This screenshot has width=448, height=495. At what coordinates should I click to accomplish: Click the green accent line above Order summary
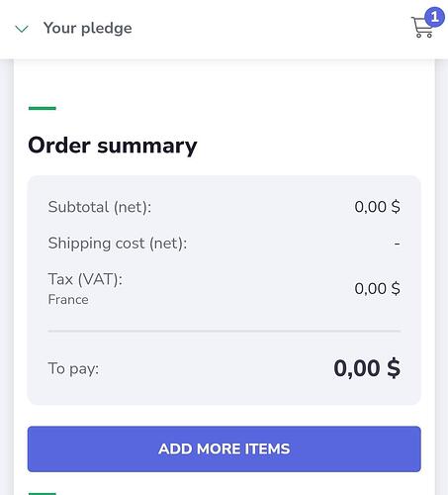click(43, 108)
